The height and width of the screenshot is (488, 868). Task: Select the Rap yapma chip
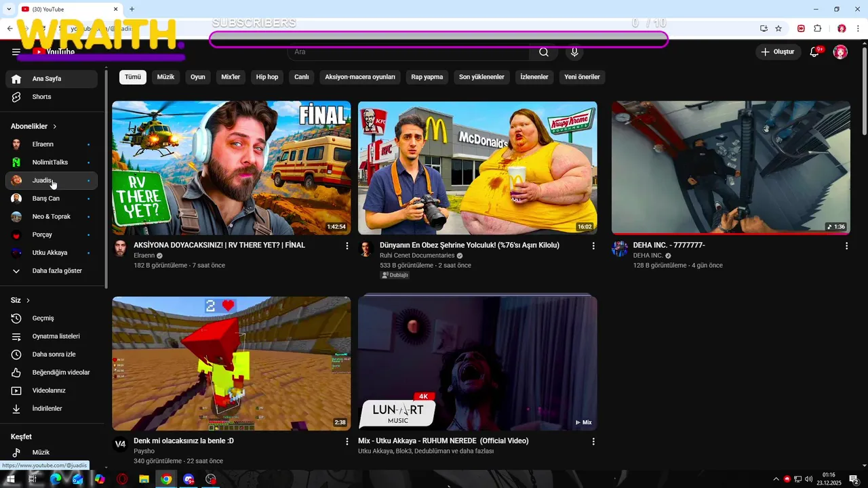427,77
